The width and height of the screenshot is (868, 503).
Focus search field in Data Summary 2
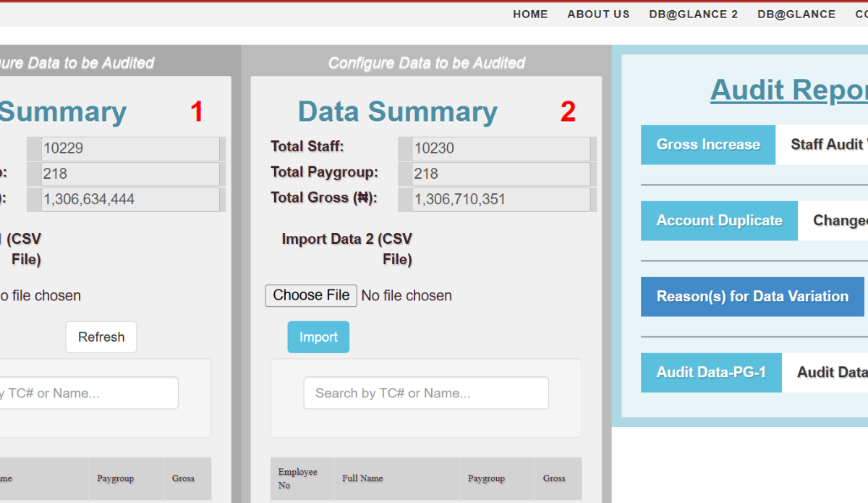click(x=426, y=393)
